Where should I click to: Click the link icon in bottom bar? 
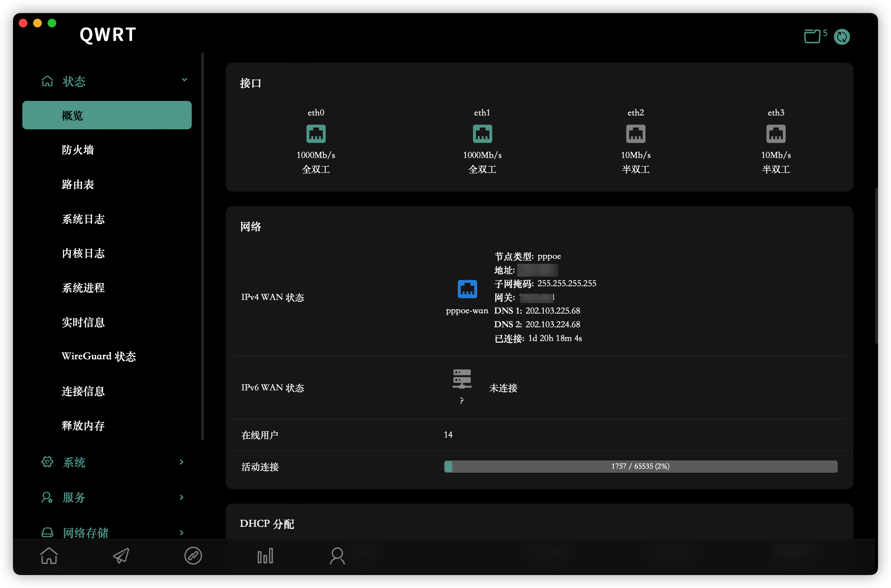click(193, 556)
